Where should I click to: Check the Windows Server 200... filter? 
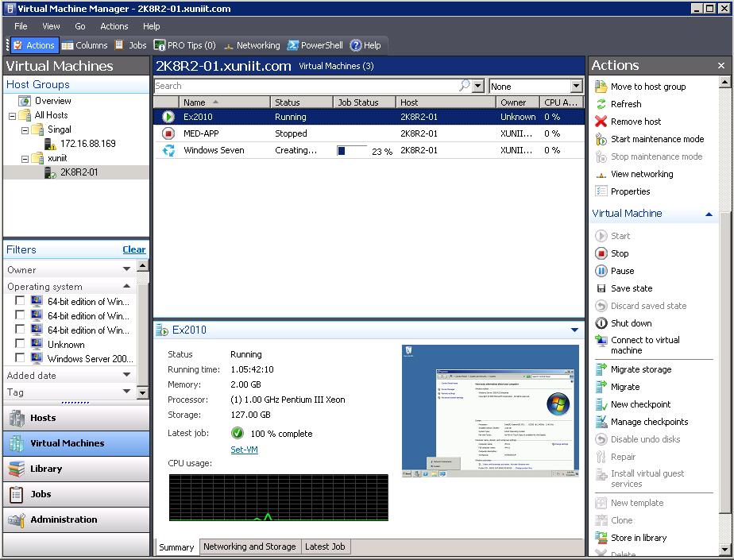coord(20,357)
